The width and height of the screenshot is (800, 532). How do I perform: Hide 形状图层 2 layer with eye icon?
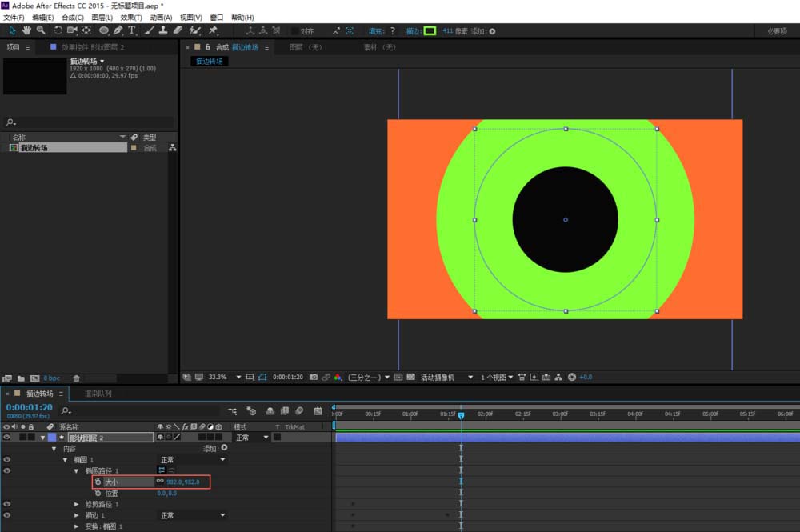6,437
